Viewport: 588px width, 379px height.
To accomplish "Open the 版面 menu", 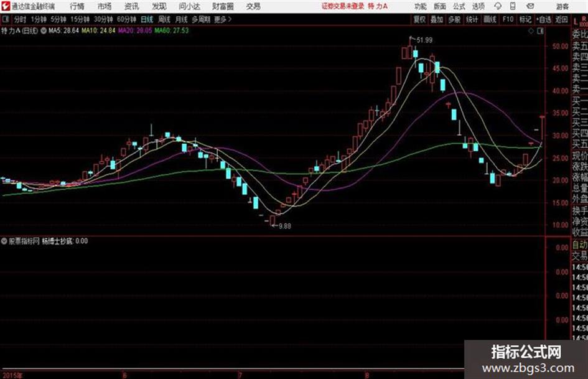I will (x=440, y=6).
